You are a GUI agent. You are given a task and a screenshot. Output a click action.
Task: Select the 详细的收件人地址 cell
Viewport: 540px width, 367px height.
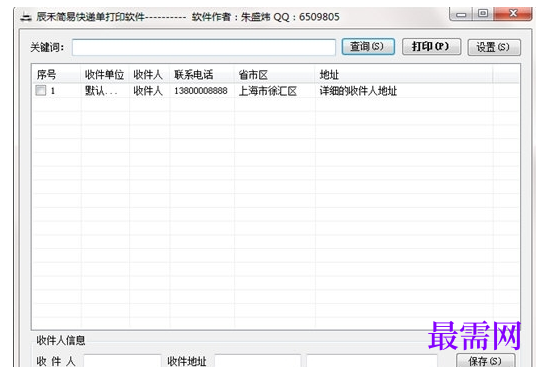click(358, 91)
